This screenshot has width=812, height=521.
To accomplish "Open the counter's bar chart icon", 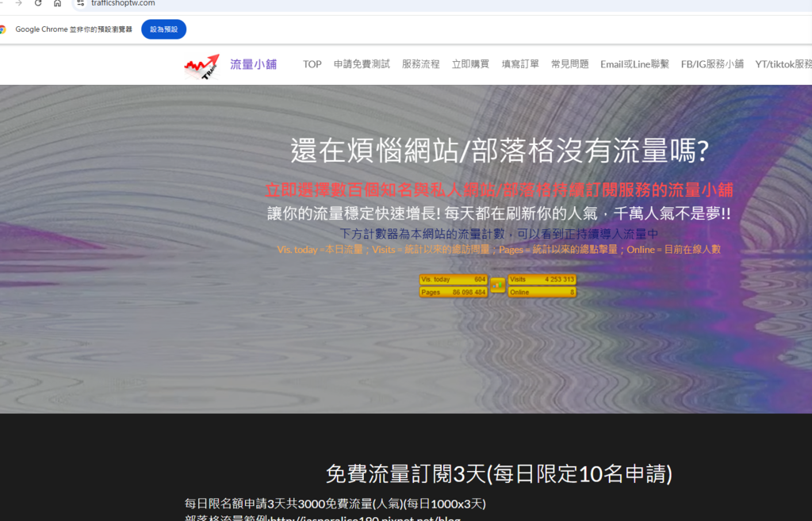I will [x=498, y=285].
